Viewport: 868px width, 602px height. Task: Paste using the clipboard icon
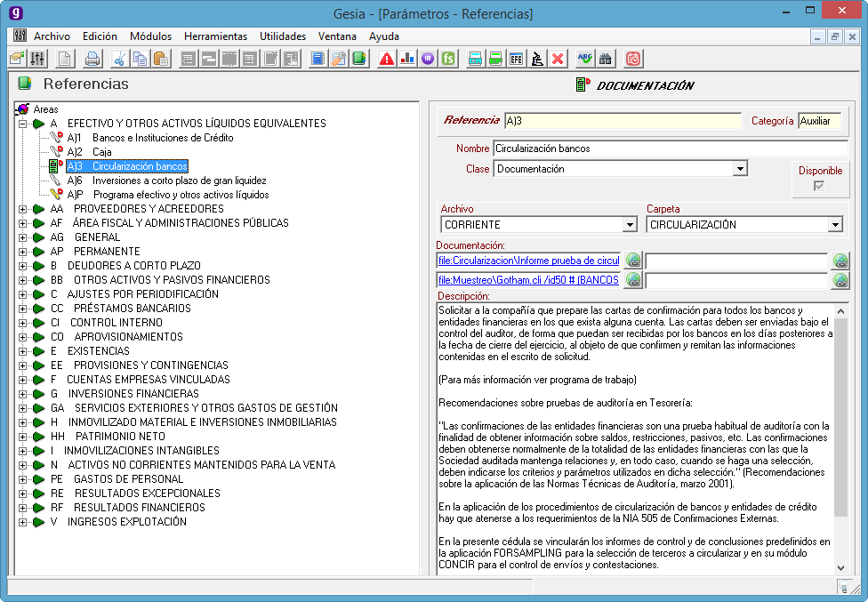point(161,59)
